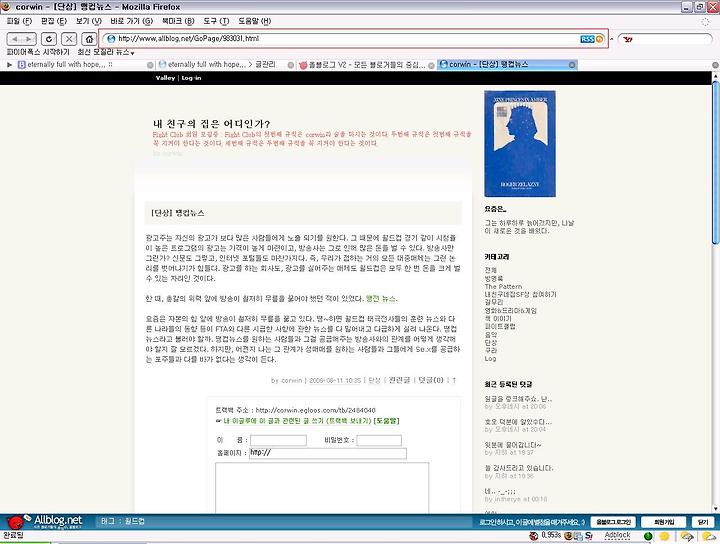Click the Yahoo search engine icon

pyautogui.click(x=628, y=39)
